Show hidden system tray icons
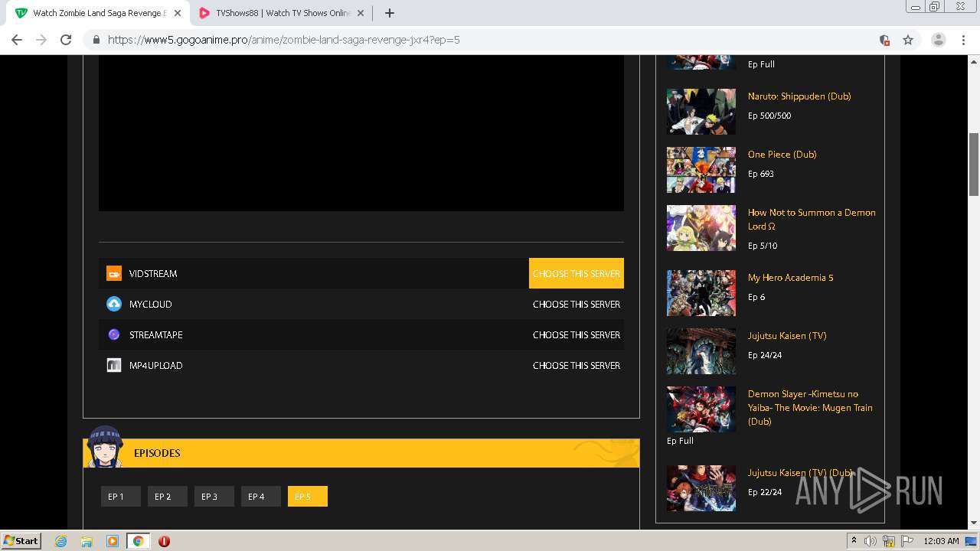980x551 pixels. pos(854,541)
